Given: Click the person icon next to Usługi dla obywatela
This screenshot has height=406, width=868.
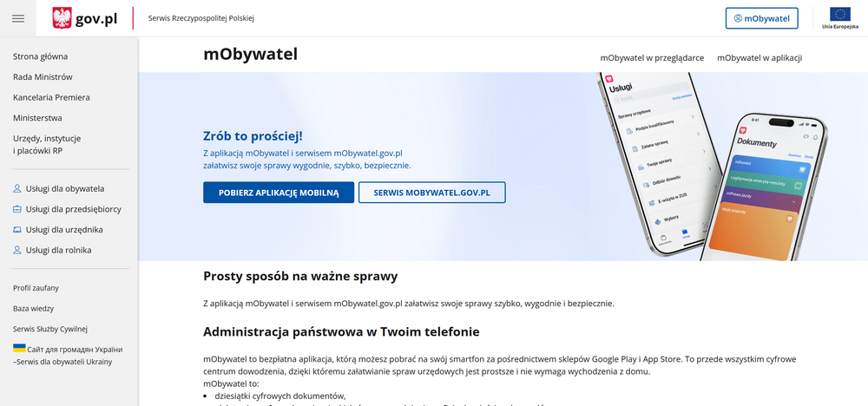Looking at the screenshot, I should coord(17,188).
